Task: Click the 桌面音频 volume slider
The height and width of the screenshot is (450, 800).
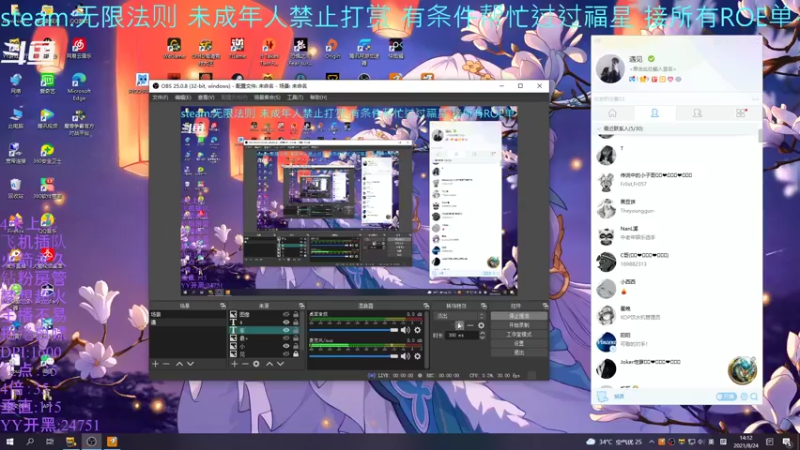Action: tap(354, 330)
